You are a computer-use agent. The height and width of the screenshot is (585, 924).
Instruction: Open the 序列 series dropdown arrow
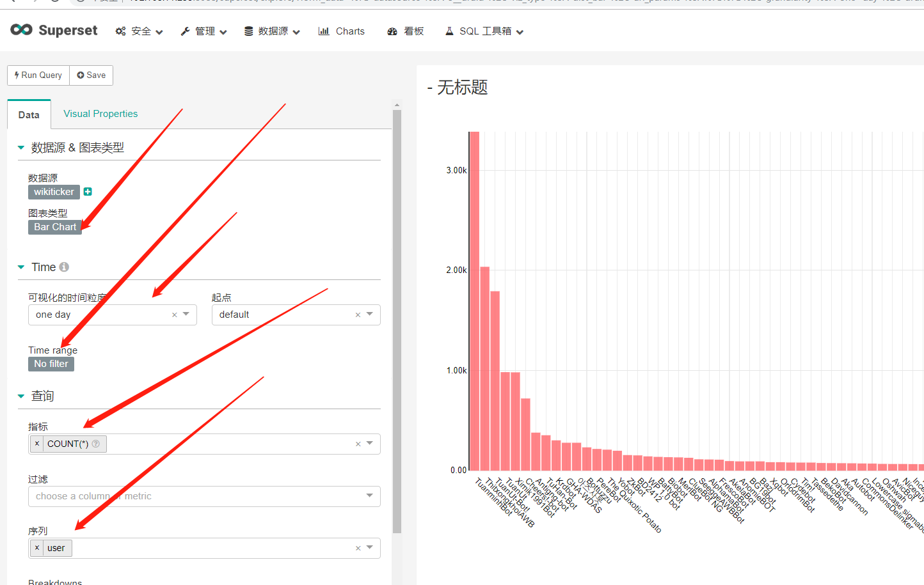(x=370, y=547)
